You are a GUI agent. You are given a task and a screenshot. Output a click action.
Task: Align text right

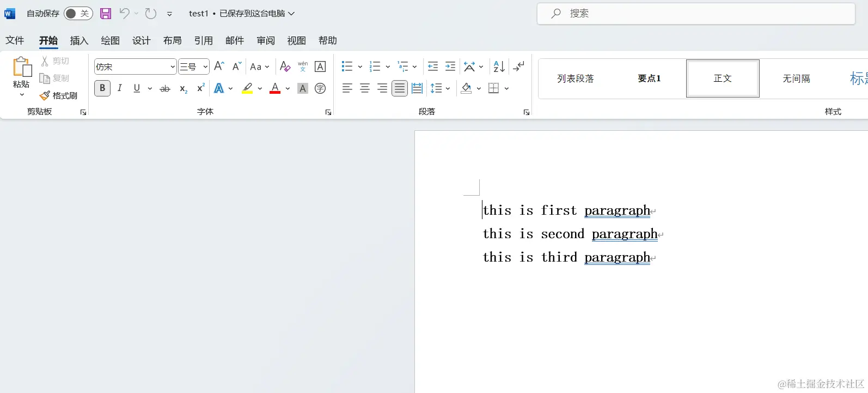coord(382,88)
